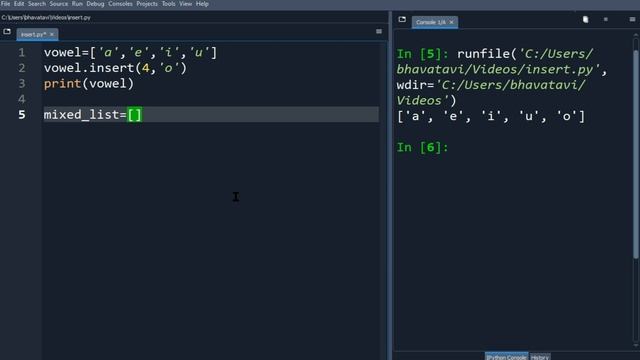The height and width of the screenshot is (360, 640).
Task: Click the clear console document icon
Action: tap(585, 19)
